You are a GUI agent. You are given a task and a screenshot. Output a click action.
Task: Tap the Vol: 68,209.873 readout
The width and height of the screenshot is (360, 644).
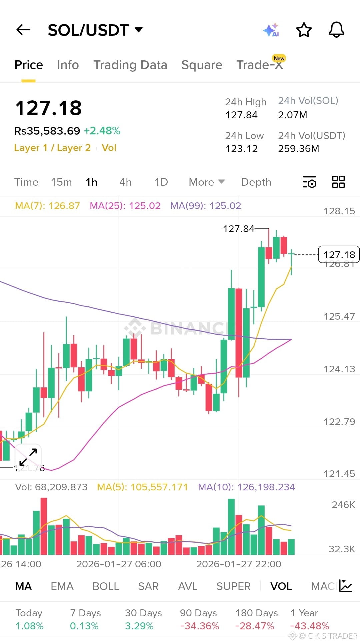[x=51, y=487]
